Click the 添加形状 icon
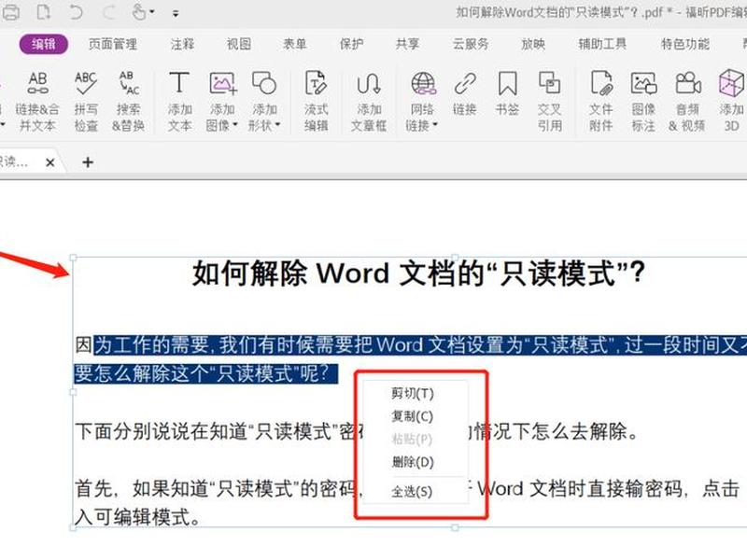747x560 pixels. (264, 83)
